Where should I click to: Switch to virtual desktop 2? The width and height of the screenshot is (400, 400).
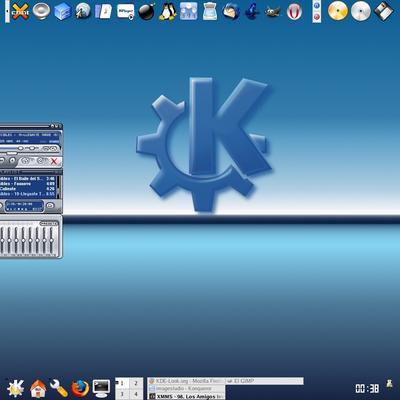(x=136, y=383)
